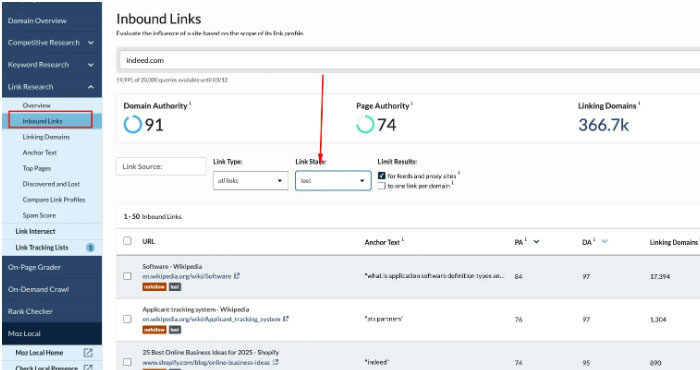Select the Software - Wikipedia row checkbox
Viewport: 700px width, 370px height.
click(x=127, y=276)
